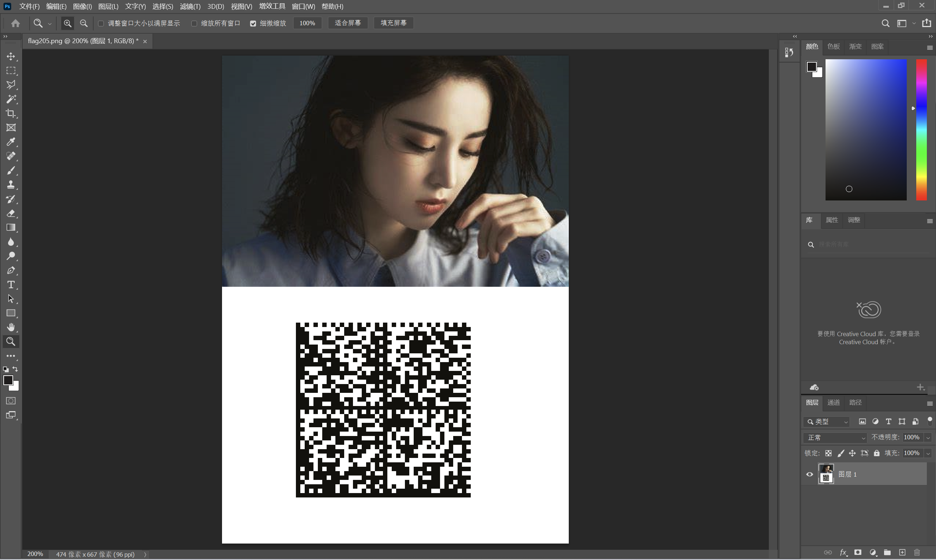Screen dimensions: 936x560
Task: Enable zoom all windows checkbox
Action: pos(194,23)
